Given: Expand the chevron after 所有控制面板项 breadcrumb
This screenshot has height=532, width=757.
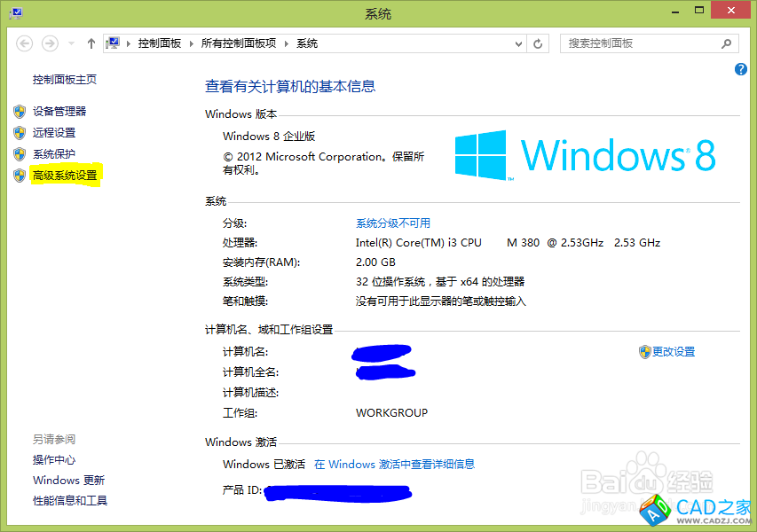Looking at the screenshot, I should tap(287, 43).
